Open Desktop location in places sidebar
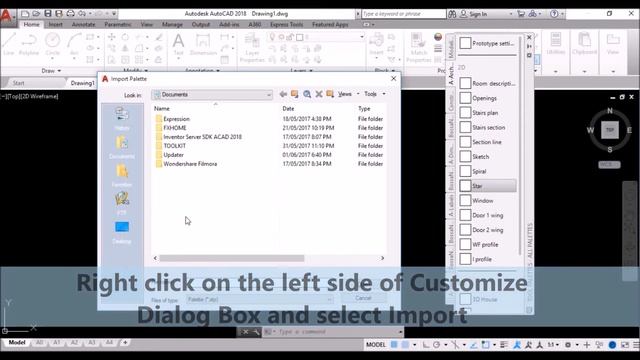 [x=122, y=232]
